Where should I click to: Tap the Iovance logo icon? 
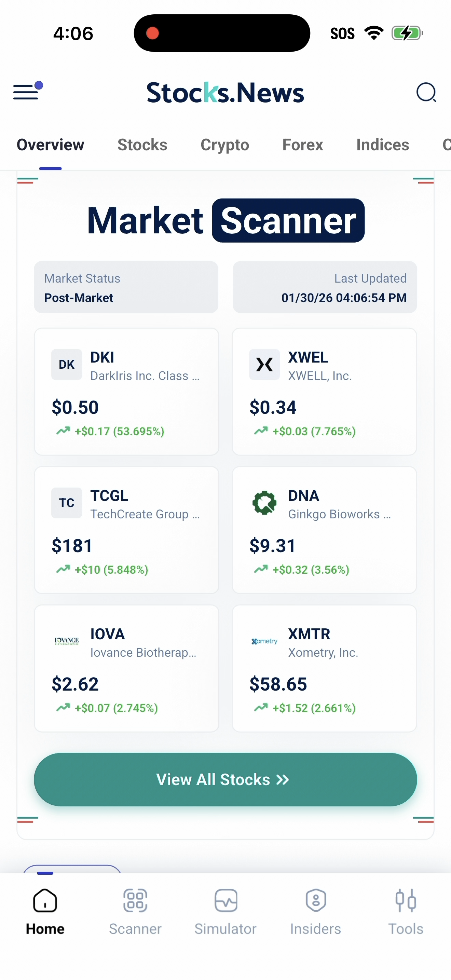67,641
